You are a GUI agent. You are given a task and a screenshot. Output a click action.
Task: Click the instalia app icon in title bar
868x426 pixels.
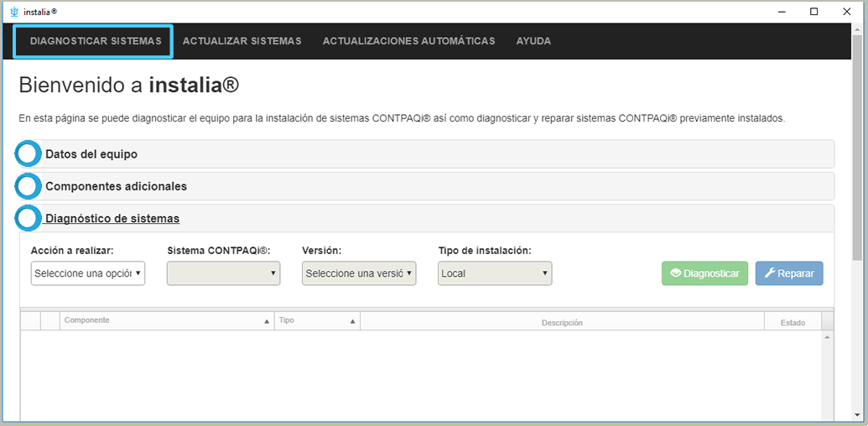click(x=13, y=12)
